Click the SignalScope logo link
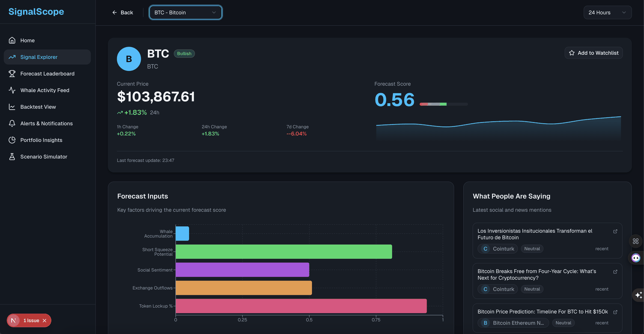 point(36,12)
